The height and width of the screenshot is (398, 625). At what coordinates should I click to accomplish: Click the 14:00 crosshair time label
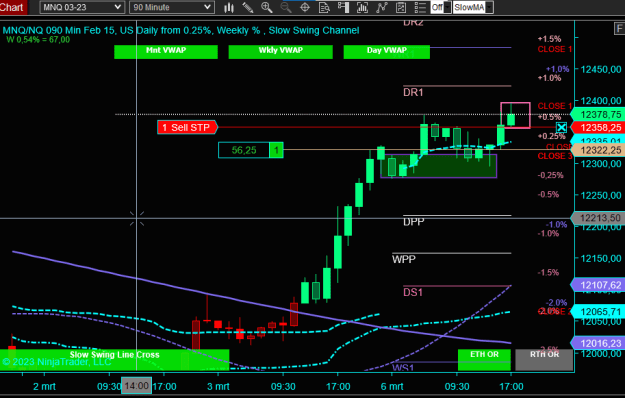(x=136, y=386)
